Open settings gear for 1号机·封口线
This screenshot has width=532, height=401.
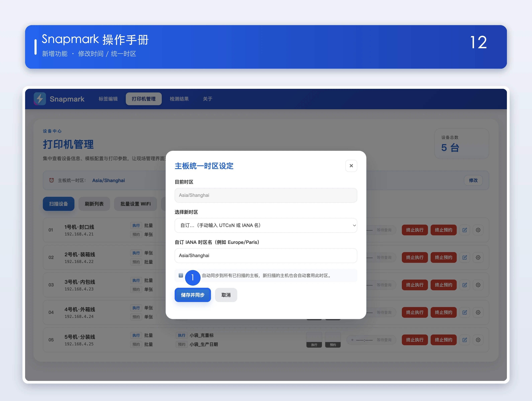478,230
